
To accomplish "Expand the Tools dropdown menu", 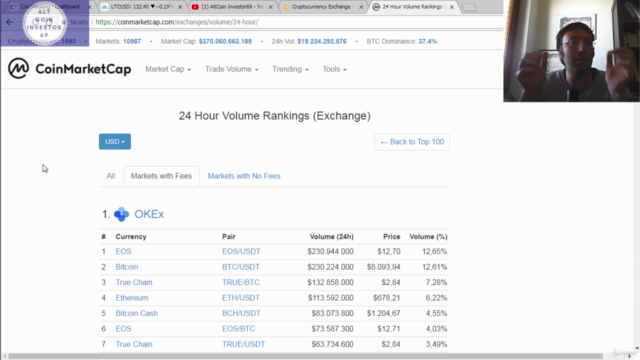I will (334, 69).
